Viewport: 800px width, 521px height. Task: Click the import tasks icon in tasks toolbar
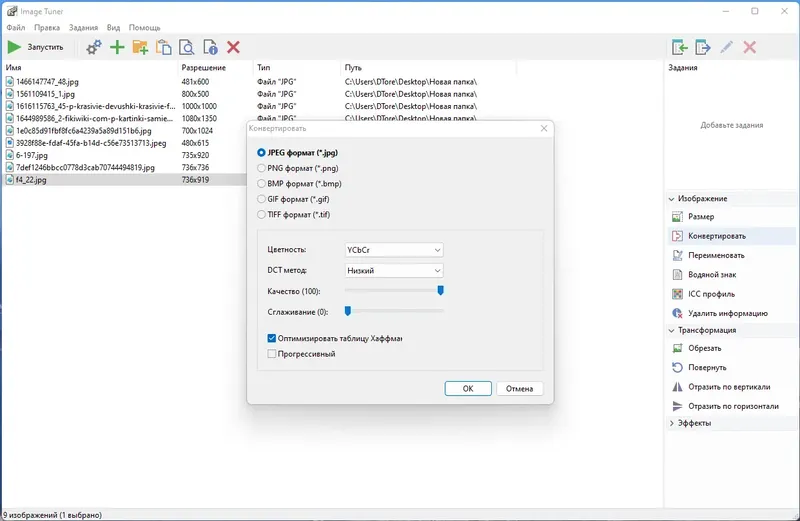pyautogui.click(x=680, y=47)
